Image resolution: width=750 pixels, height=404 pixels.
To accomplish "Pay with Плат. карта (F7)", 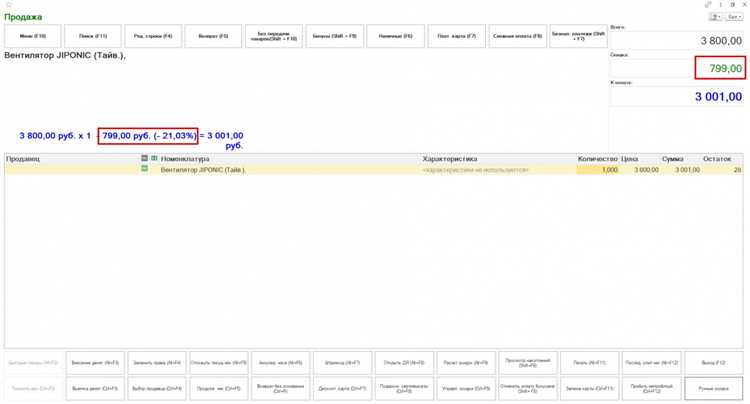I will pos(457,37).
